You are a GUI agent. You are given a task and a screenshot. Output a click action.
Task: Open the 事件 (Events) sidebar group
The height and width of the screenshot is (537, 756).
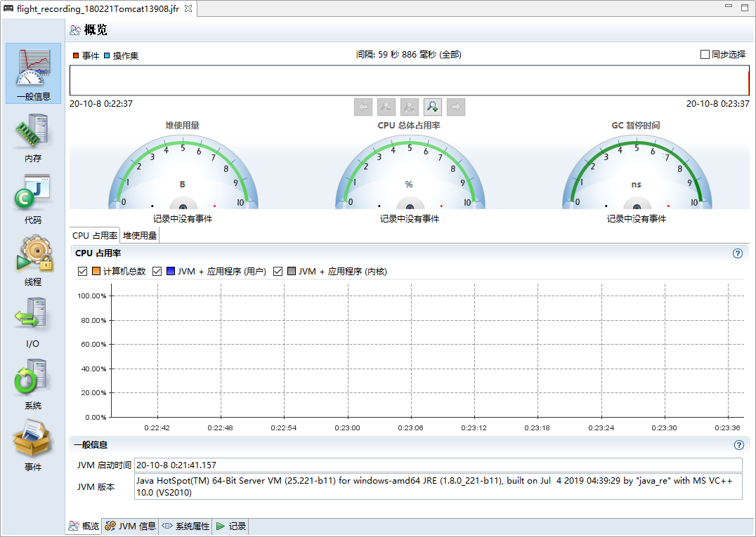(33, 446)
